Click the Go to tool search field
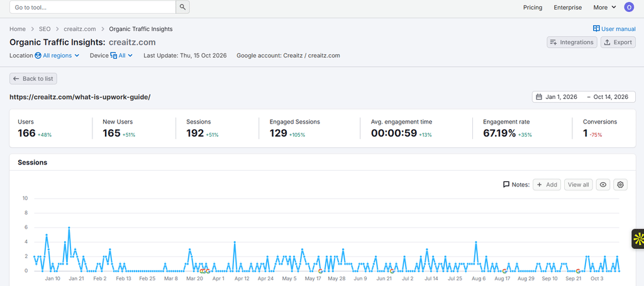Screen dimensions: 644x286 [x=93, y=7]
